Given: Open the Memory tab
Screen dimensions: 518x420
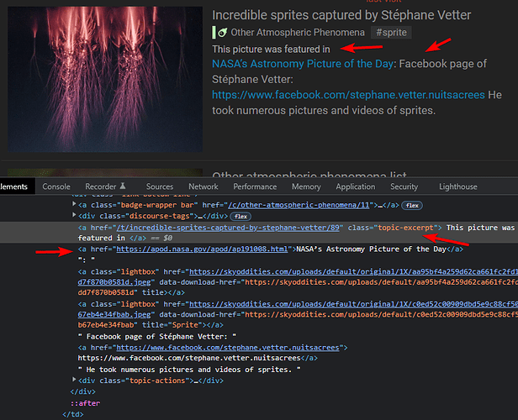Looking at the screenshot, I should coord(306,186).
